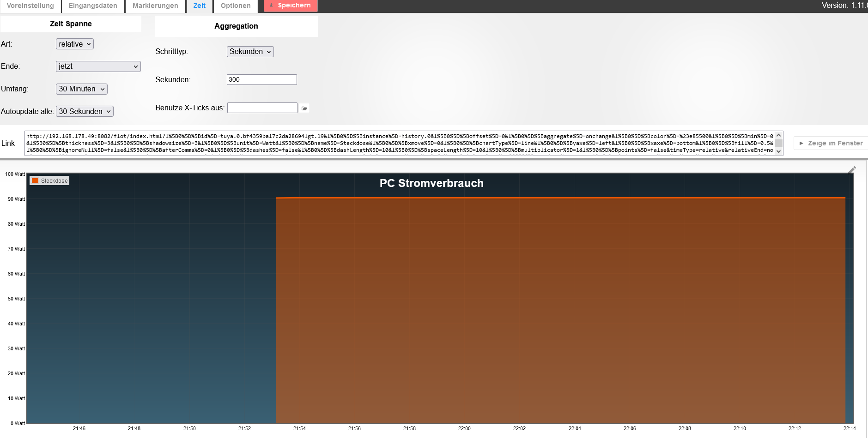Open the Art dropdown set to relative
The image size is (868, 438).
[x=75, y=44]
